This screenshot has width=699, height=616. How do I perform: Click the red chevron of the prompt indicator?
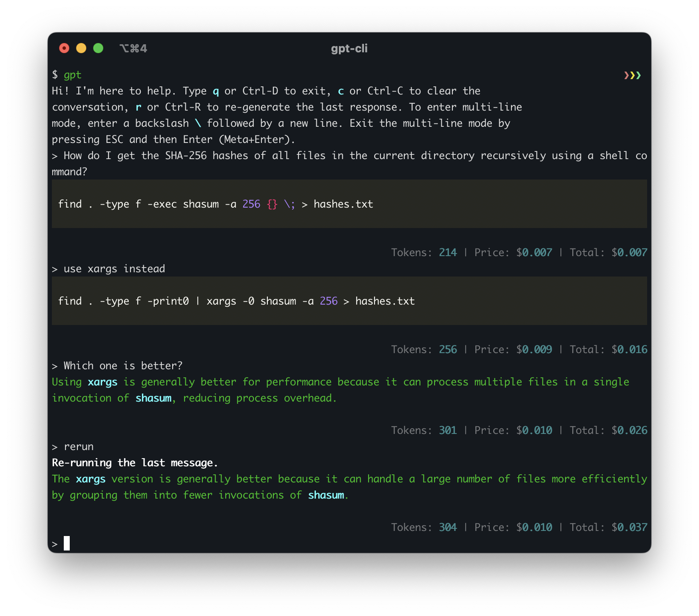627,75
